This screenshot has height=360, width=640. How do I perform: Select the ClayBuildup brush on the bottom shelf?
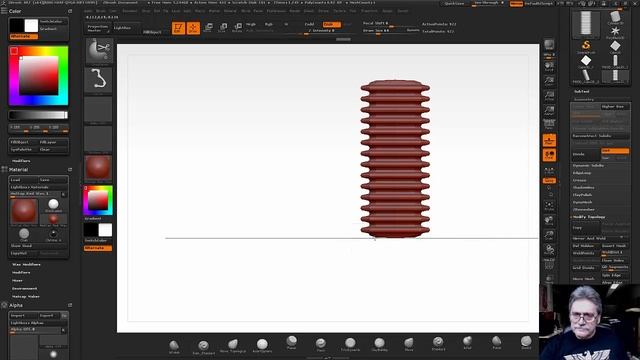tap(379, 344)
